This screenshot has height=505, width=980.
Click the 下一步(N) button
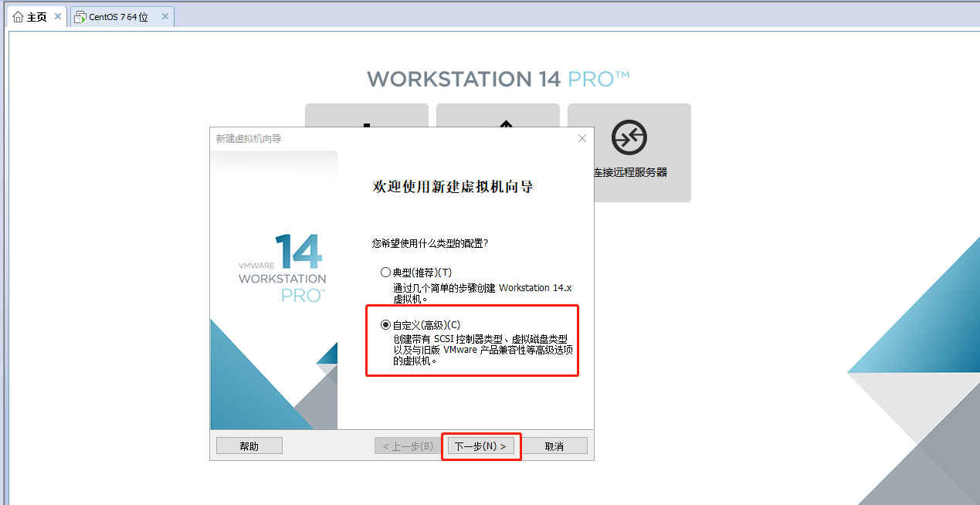click(x=480, y=446)
